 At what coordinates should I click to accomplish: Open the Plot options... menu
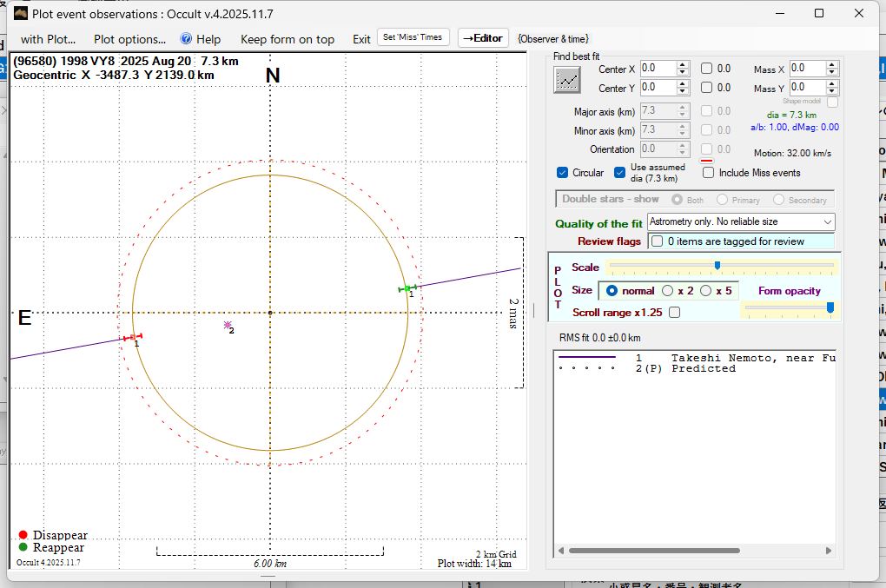[129, 39]
